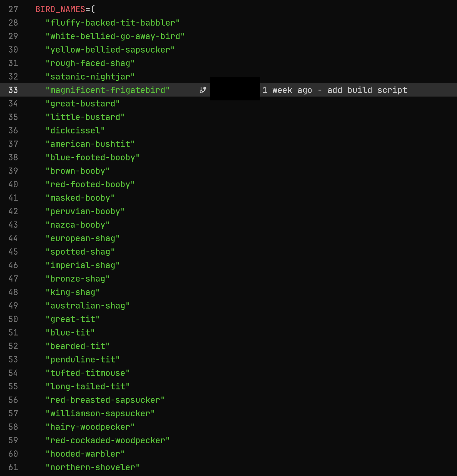457x476 pixels.
Task: Place cursor on "fluffy-backed-tit-babbler" string
Action: pyautogui.click(x=112, y=23)
